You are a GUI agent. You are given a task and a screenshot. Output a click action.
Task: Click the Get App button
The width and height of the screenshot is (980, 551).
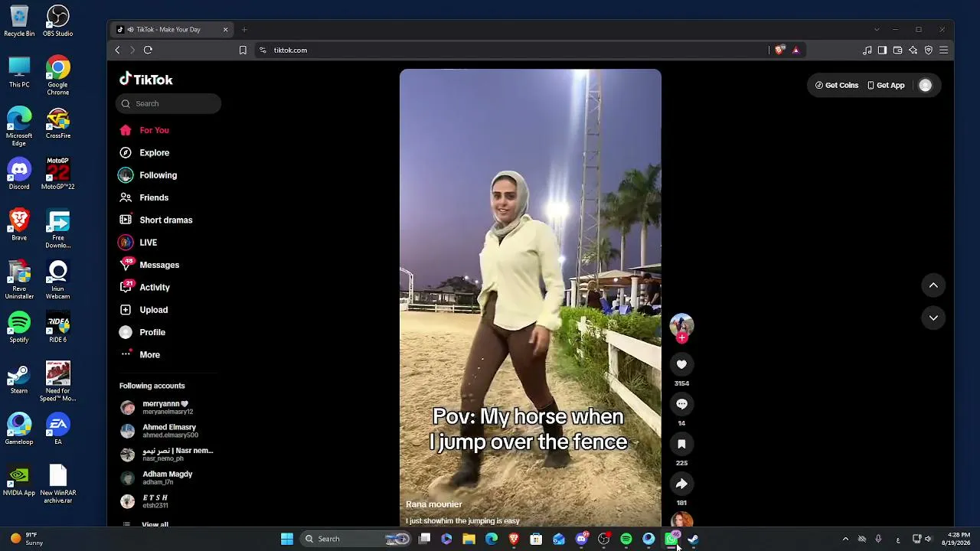pos(886,85)
